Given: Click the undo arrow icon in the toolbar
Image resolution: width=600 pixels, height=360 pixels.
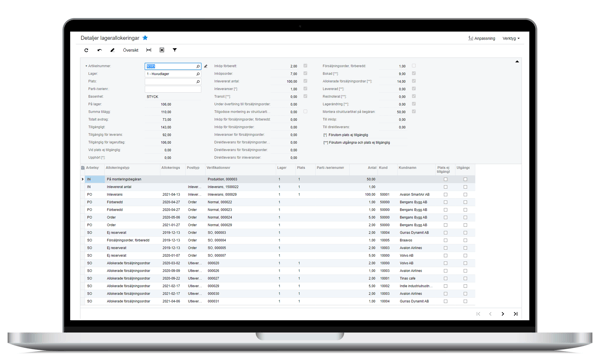Looking at the screenshot, I should (99, 50).
